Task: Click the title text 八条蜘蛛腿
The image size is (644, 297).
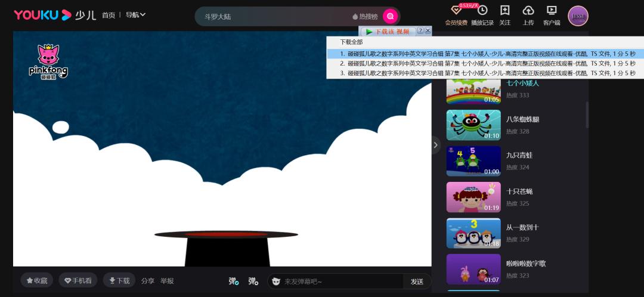Action: [x=522, y=119]
